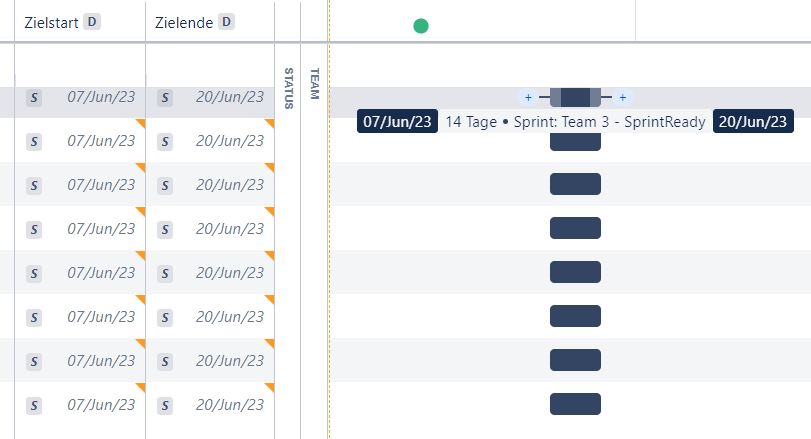This screenshot has height=439, width=811.
Task: Click the S sprint icon in highlighted Zielstart row
Action: tap(34, 98)
